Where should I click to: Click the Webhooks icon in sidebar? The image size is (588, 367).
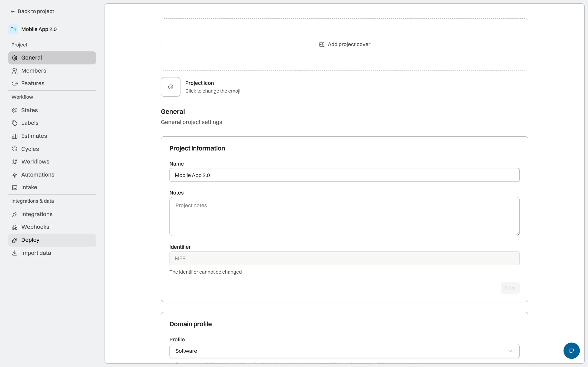click(x=15, y=227)
